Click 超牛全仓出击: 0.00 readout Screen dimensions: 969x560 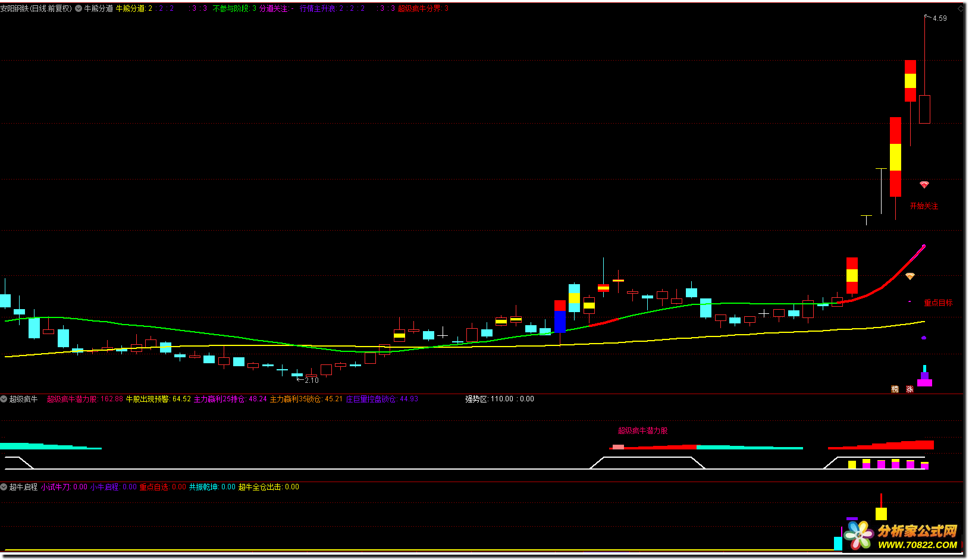[269, 487]
